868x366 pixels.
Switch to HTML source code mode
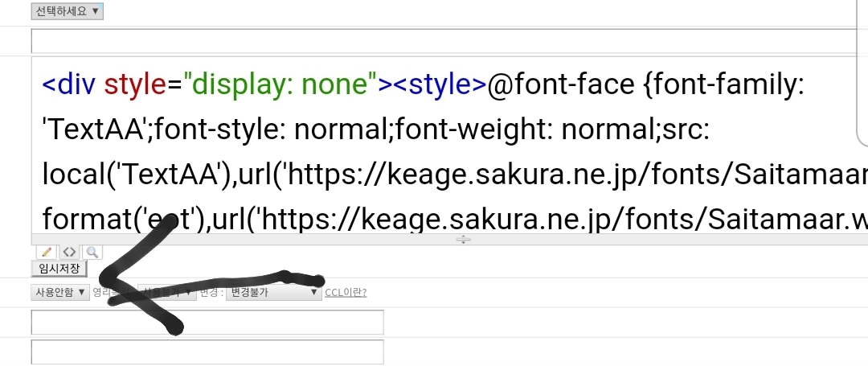tap(70, 252)
